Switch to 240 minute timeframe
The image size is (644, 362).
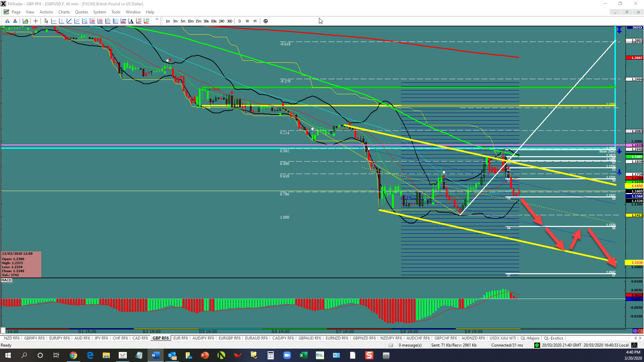[x=221, y=21]
